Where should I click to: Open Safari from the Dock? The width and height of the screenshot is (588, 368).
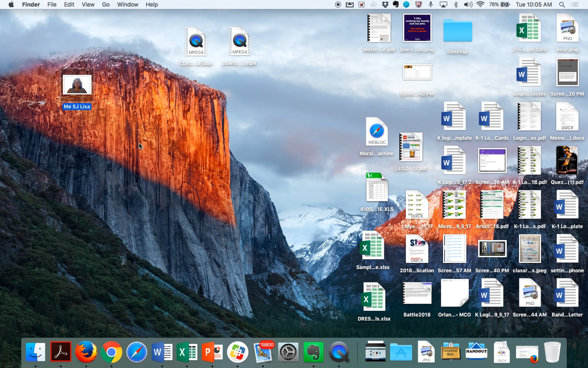coord(137,352)
